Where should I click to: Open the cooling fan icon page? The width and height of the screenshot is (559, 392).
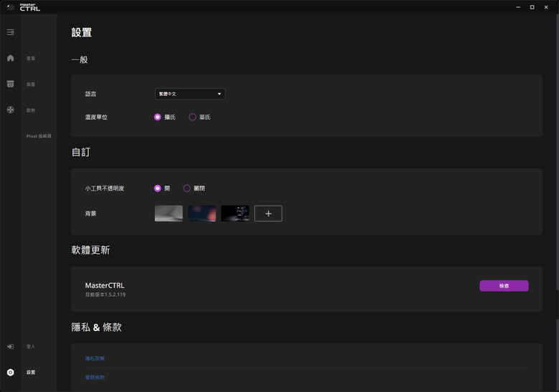(10, 110)
